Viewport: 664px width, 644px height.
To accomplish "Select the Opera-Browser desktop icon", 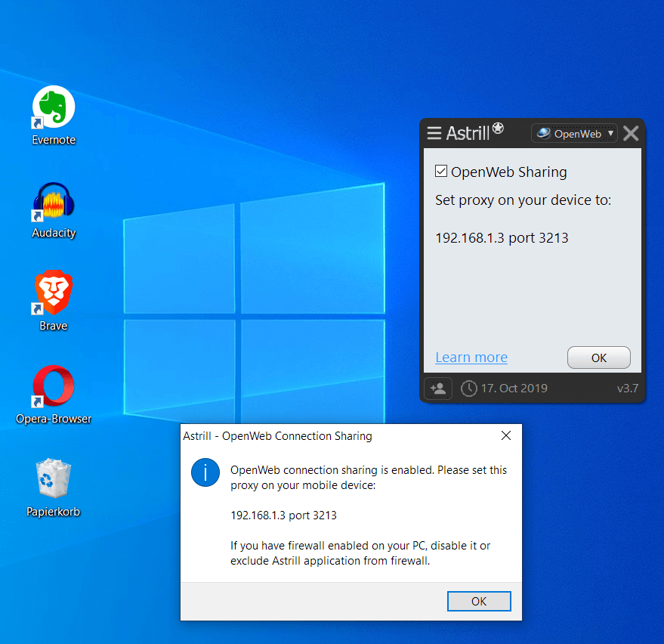I will tap(54, 394).
